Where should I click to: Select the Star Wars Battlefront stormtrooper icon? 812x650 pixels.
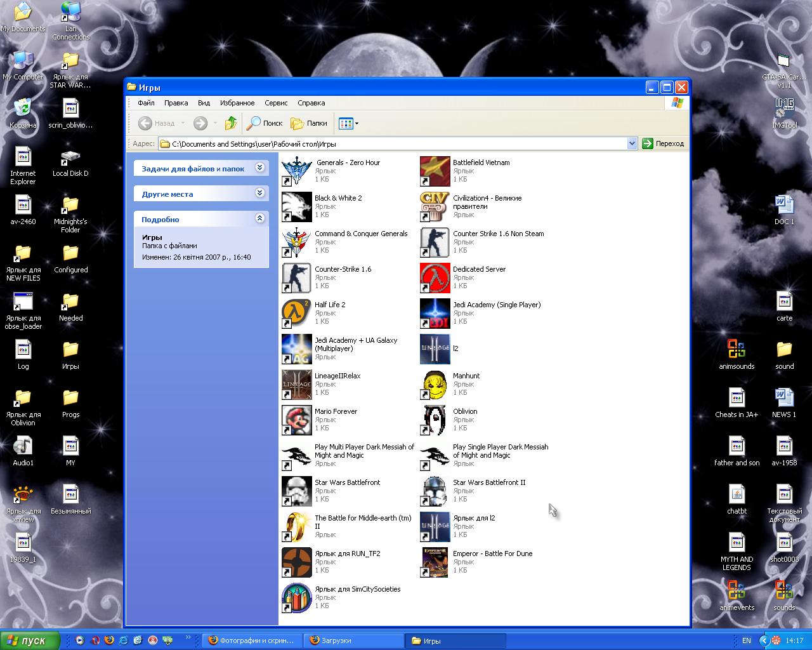297,491
